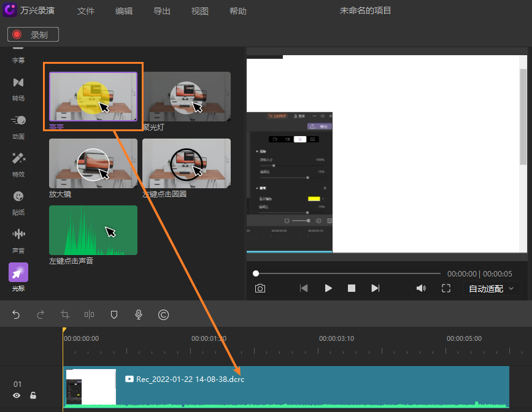Click the playback progress slider handle
Viewport: 532px width, 412px height.
click(x=256, y=273)
